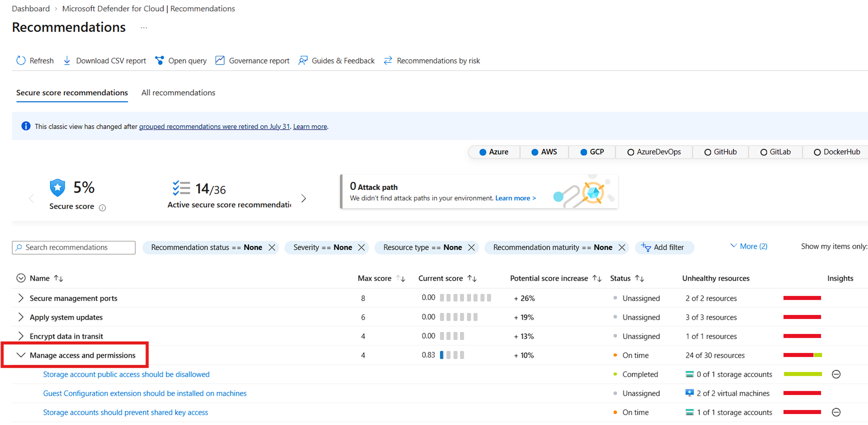The height and width of the screenshot is (425, 868).
Task: Expand the Apply system updates row
Action: point(21,317)
